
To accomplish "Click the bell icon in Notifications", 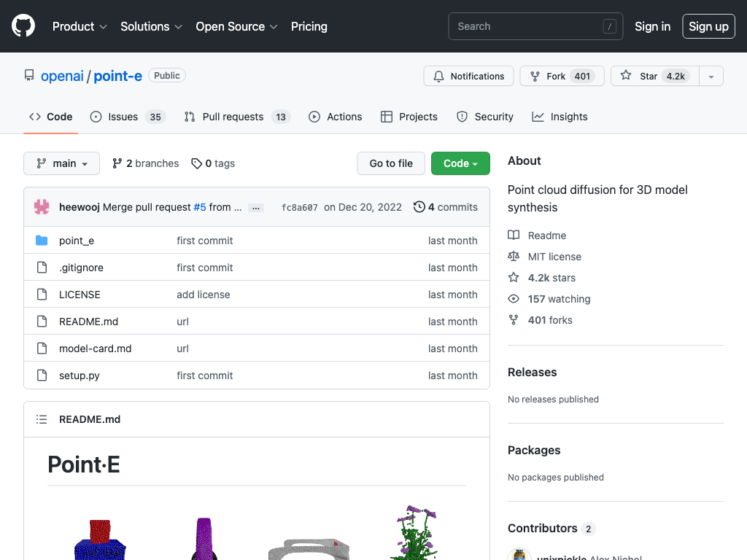I will point(438,76).
